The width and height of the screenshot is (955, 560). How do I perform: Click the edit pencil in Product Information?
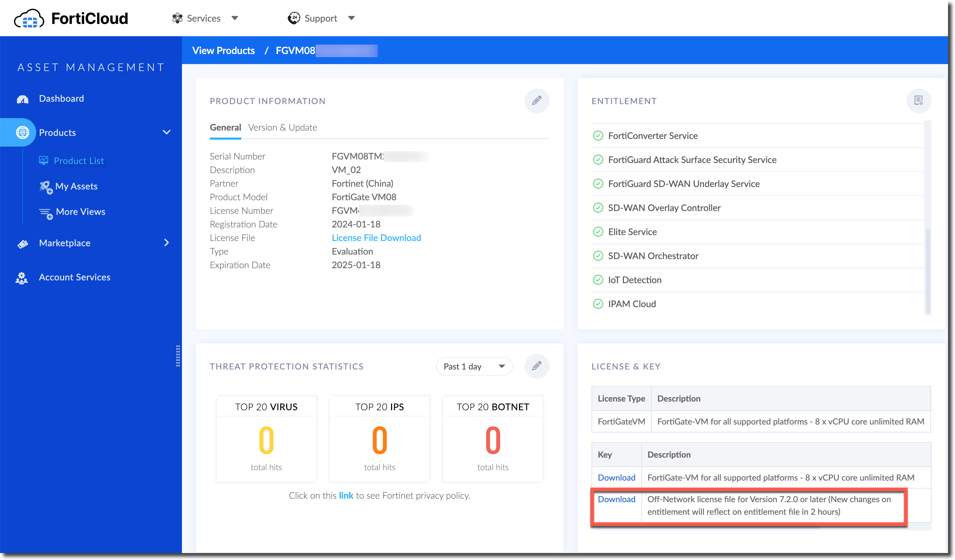[536, 101]
